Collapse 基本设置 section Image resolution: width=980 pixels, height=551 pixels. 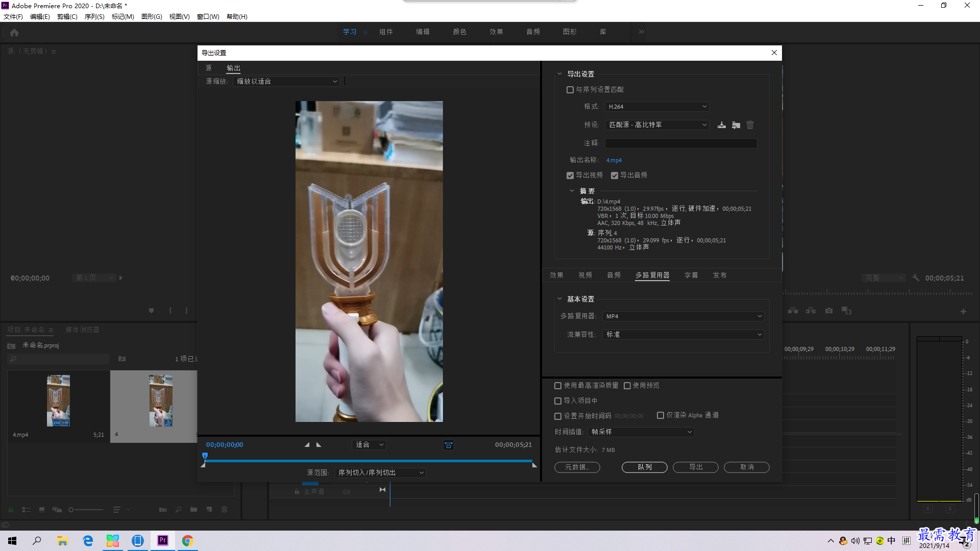[559, 299]
